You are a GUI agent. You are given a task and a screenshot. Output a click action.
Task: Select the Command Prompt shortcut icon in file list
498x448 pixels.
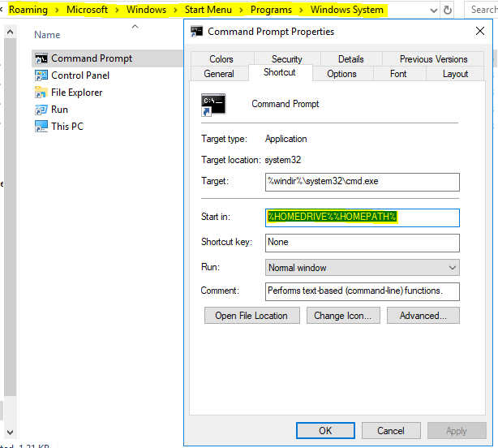pyautogui.click(x=41, y=58)
